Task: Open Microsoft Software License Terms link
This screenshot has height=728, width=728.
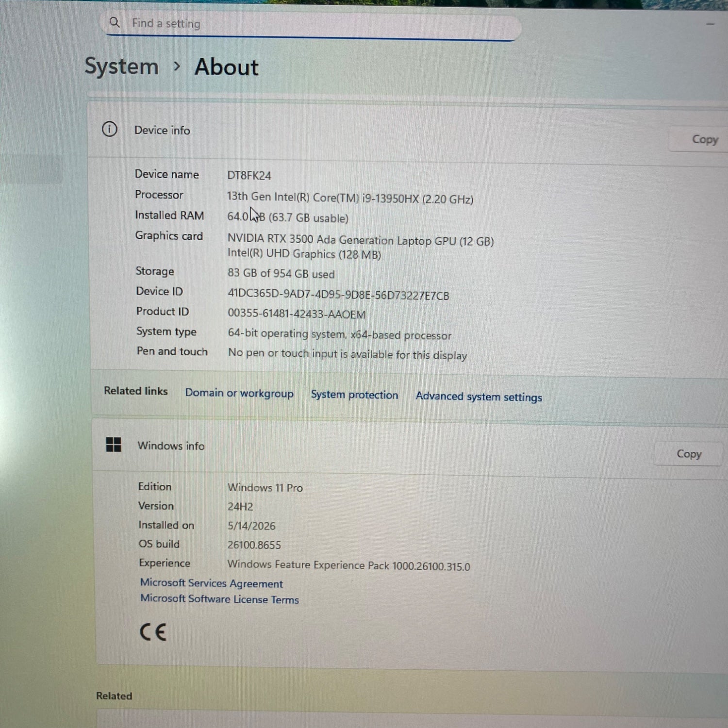Action: coord(219,599)
